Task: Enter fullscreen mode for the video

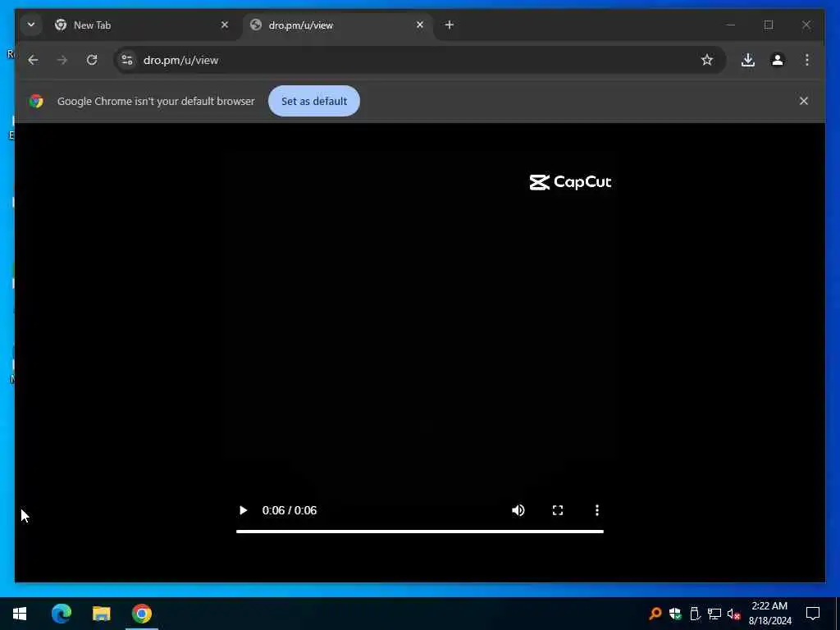Action: pyautogui.click(x=558, y=510)
